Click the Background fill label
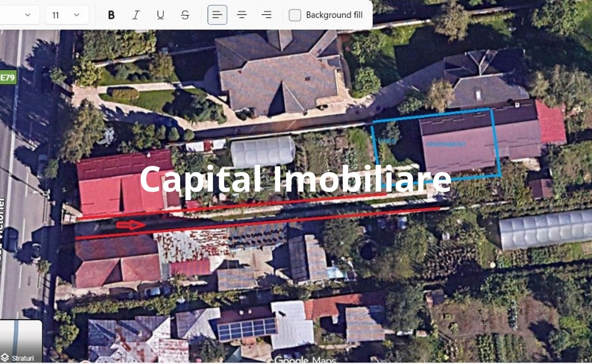Screen dimensions: 592x364 (x=334, y=15)
